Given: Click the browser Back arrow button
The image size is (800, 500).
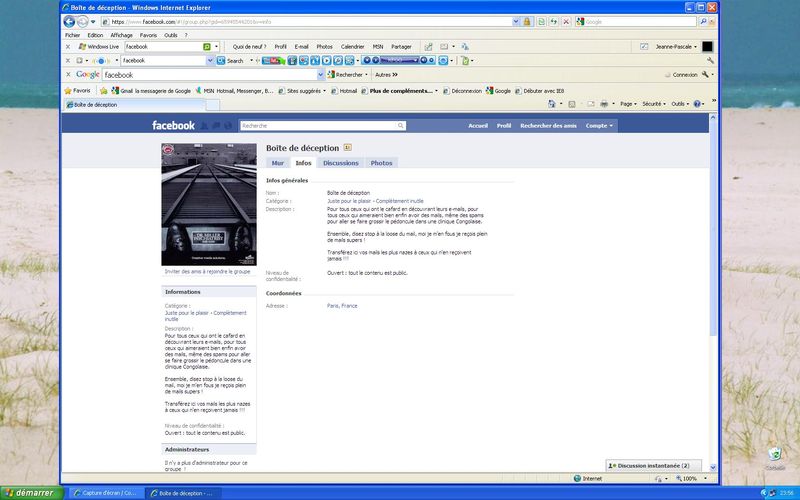Looking at the screenshot, I should (69, 21).
